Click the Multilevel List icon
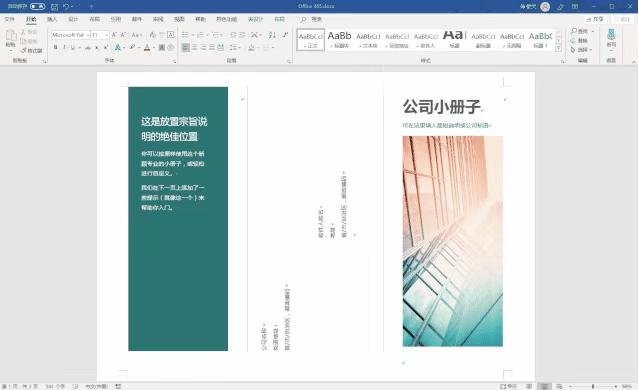Image resolution: width=639 pixels, height=391 pixels. click(216, 35)
